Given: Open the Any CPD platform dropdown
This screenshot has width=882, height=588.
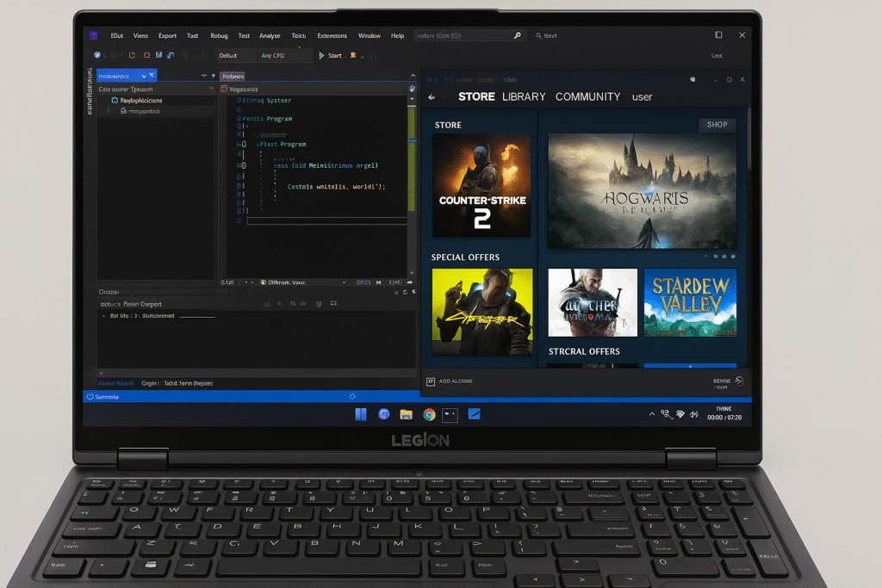Looking at the screenshot, I should (x=284, y=56).
